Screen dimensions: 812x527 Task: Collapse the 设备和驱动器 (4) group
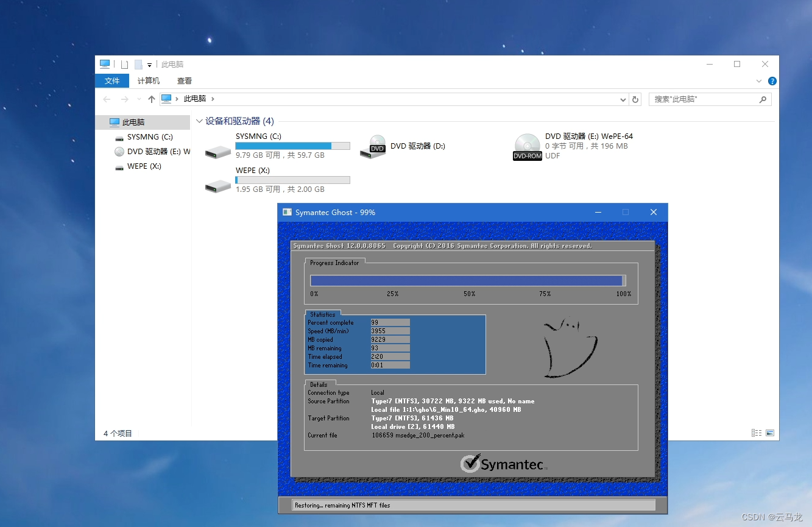pos(199,121)
